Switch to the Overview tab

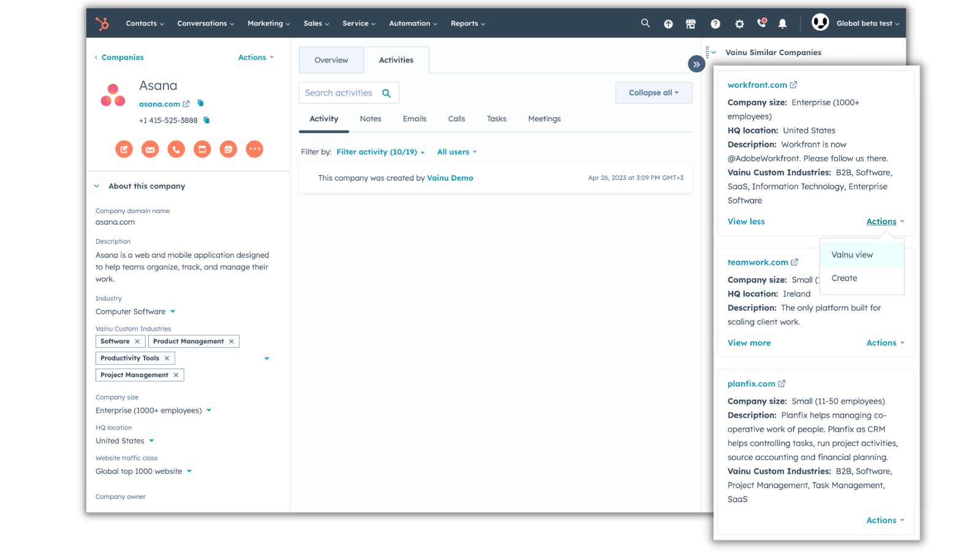[331, 60]
